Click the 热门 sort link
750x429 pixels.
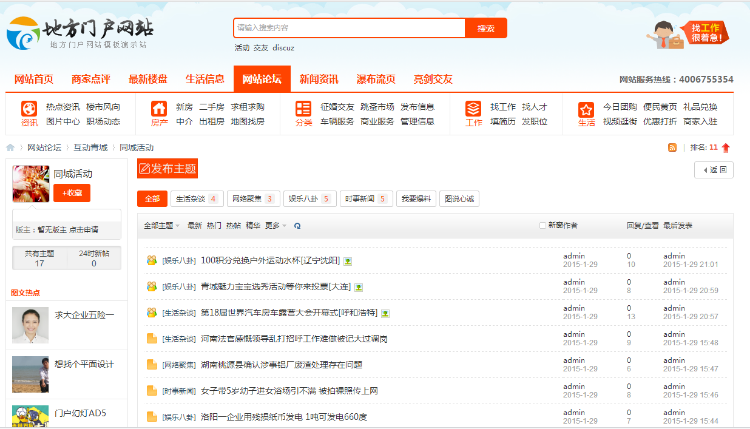click(214, 225)
